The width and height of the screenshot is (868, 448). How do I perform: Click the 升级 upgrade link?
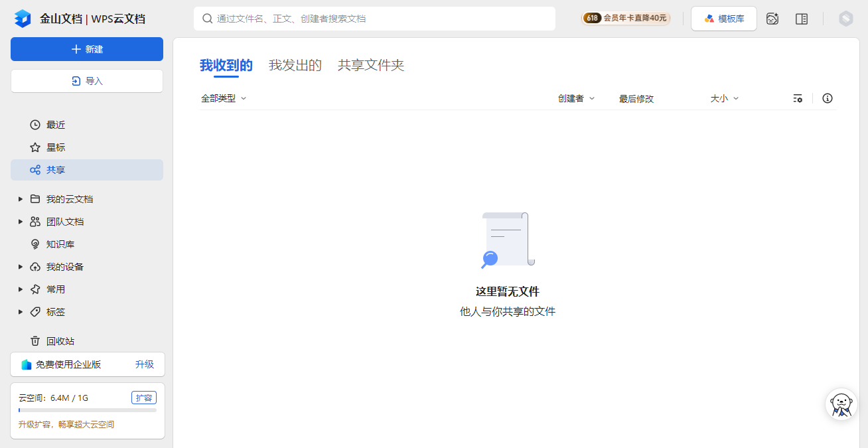145,364
